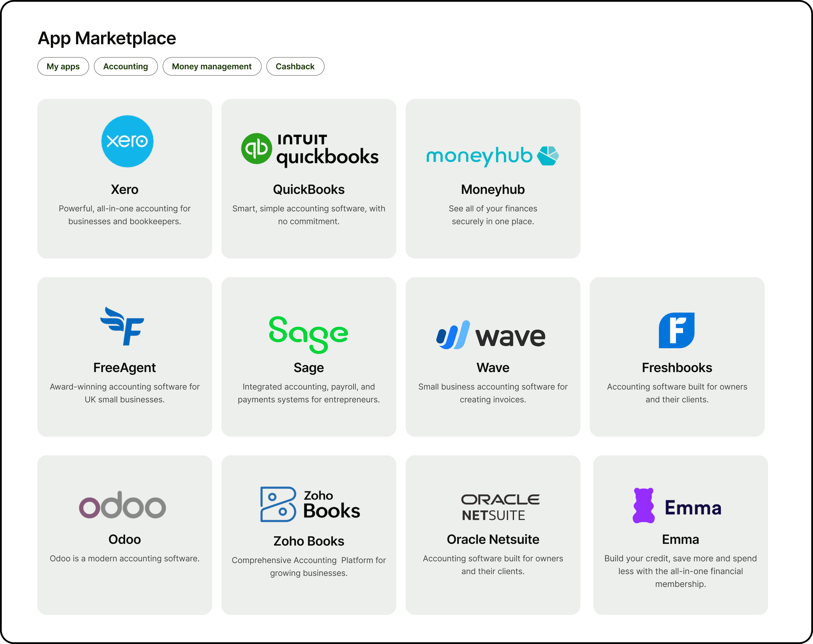The height and width of the screenshot is (644, 813).
Task: Select the purple Emma bear icon
Action: tap(643, 505)
